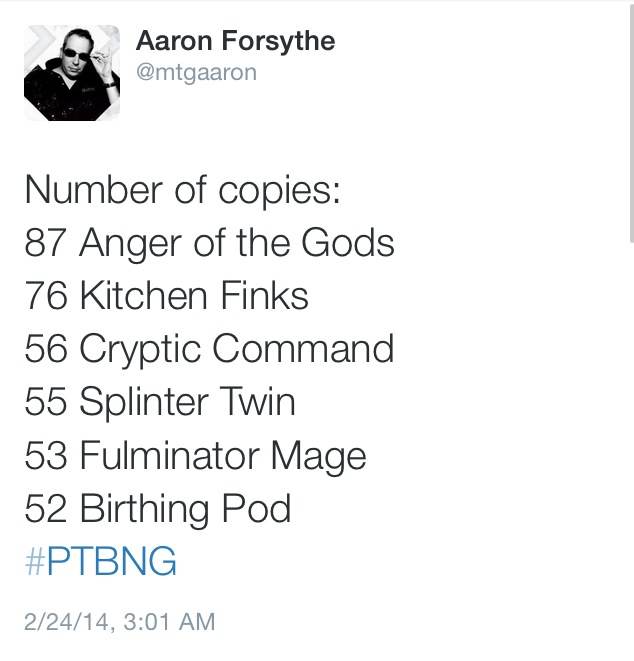
Task: Click the @mtgaaron handle
Action: [x=196, y=72]
